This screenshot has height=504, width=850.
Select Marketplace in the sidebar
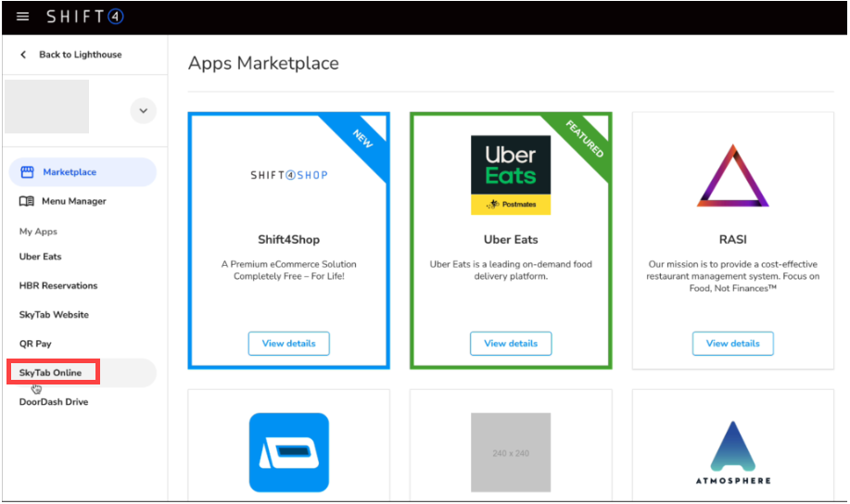pos(82,172)
